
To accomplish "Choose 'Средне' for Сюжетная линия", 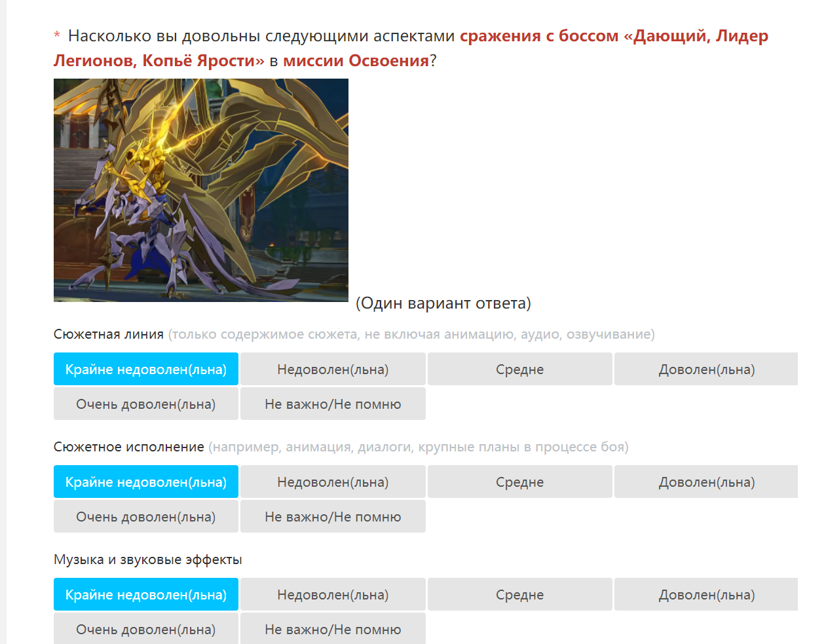I will pos(520,369).
